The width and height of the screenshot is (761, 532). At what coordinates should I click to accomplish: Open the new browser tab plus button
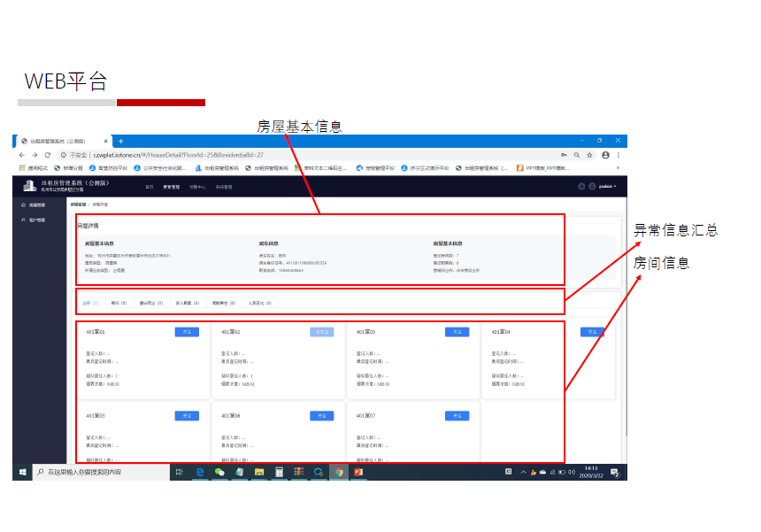[121, 142]
